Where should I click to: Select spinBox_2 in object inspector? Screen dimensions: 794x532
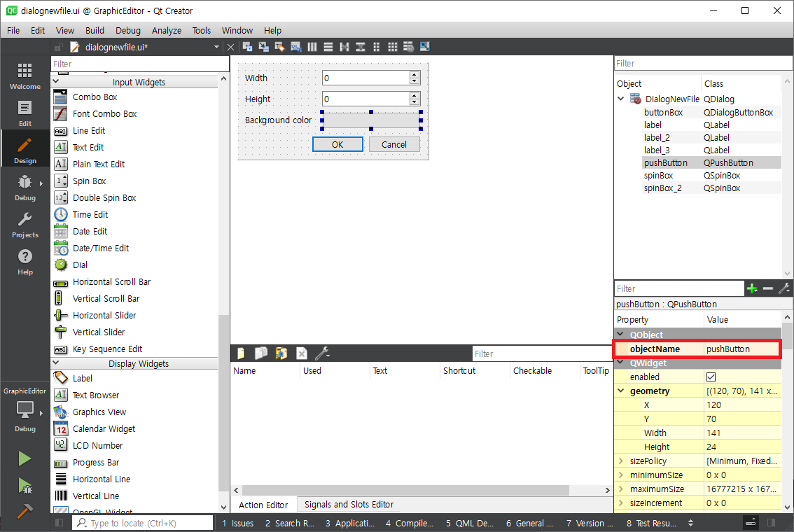pyautogui.click(x=663, y=188)
